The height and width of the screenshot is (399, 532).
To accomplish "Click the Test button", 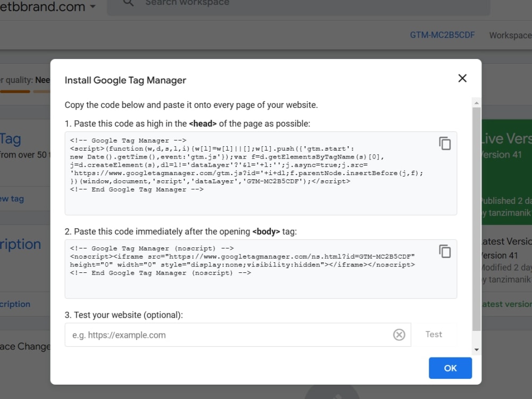I will (x=434, y=335).
